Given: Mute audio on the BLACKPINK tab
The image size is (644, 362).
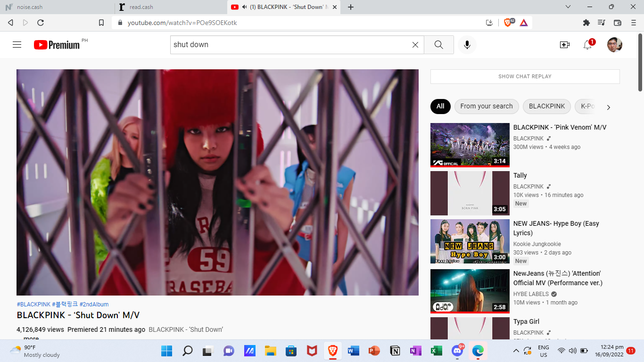Looking at the screenshot, I should 245,7.
